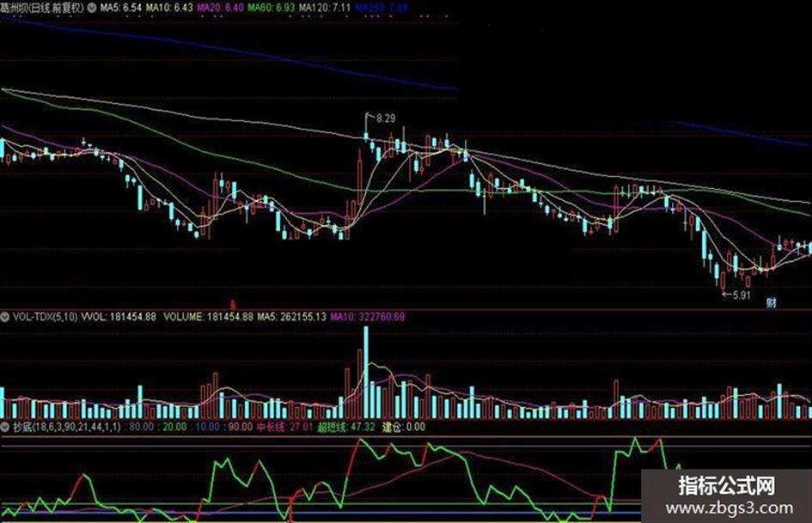Expand the 抄底 indicator options arrow
The width and height of the screenshot is (812, 523).
pyautogui.click(x=4, y=427)
